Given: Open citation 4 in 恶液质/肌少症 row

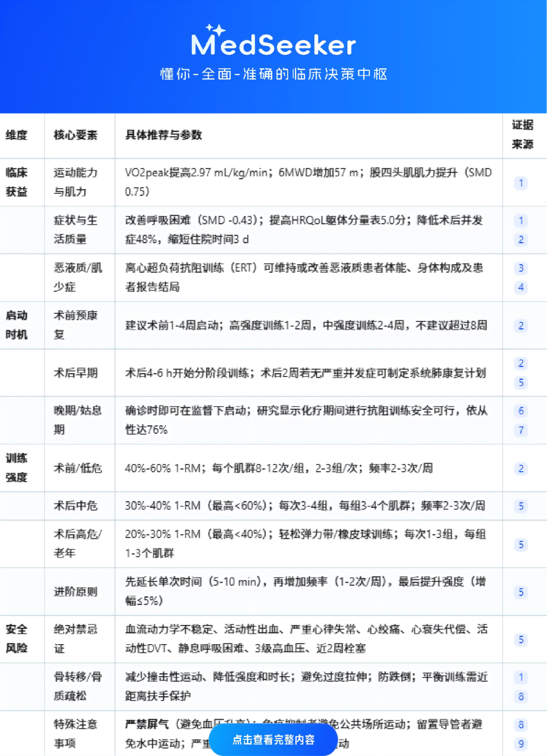Looking at the screenshot, I should [x=521, y=287].
